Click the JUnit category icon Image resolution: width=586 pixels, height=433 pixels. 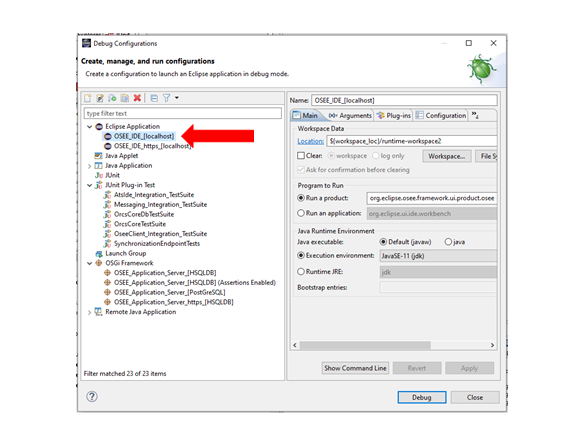click(99, 175)
